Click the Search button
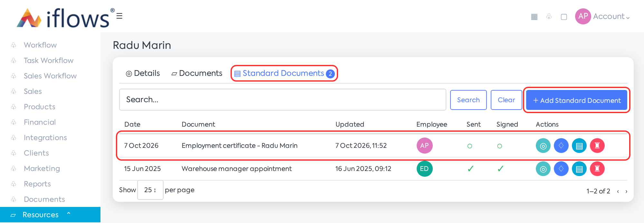The image size is (644, 223). click(468, 100)
